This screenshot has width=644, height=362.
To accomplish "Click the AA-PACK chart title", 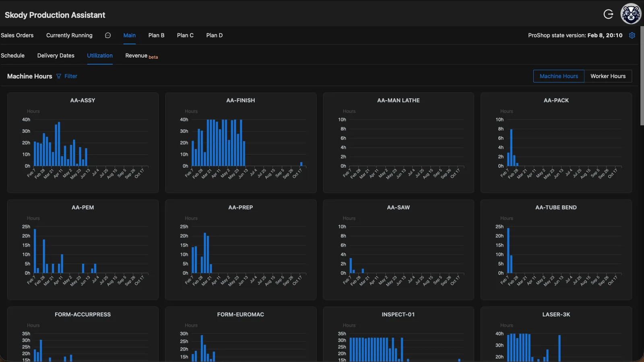I will (x=556, y=100).
